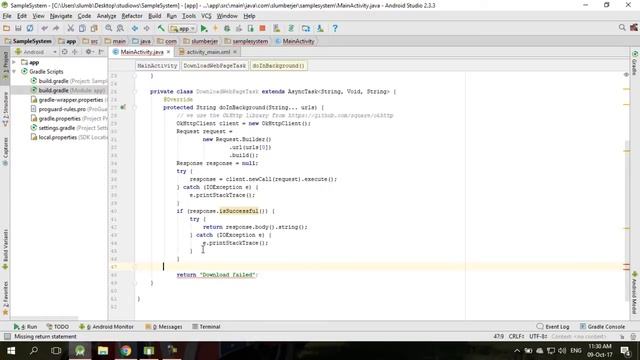640x360 pixels.
Task: Open the File menu
Action: [7, 16]
